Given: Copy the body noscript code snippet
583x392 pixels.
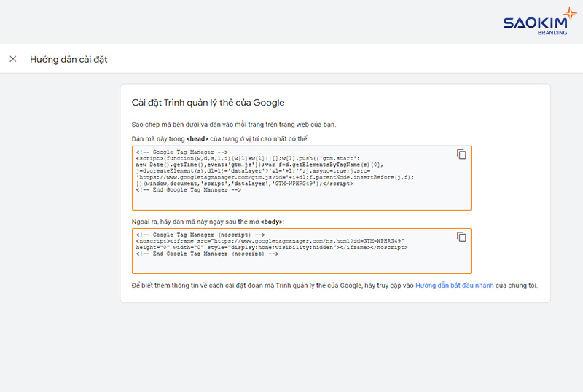Looking at the screenshot, I should point(461,237).
